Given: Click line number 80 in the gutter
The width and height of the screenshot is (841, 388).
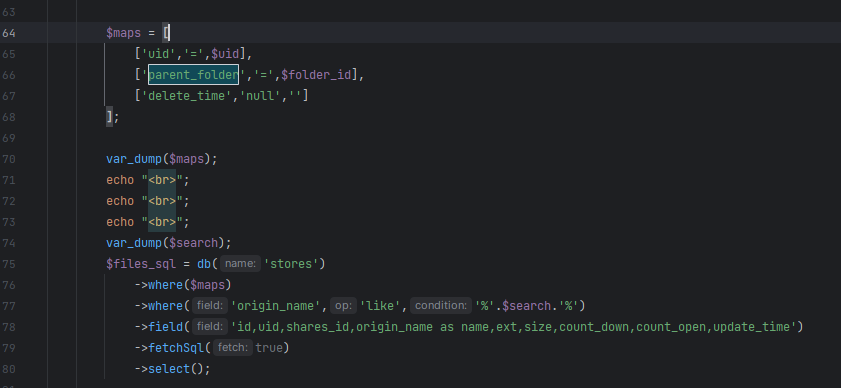Looking at the screenshot, I should [x=9, y=369].
